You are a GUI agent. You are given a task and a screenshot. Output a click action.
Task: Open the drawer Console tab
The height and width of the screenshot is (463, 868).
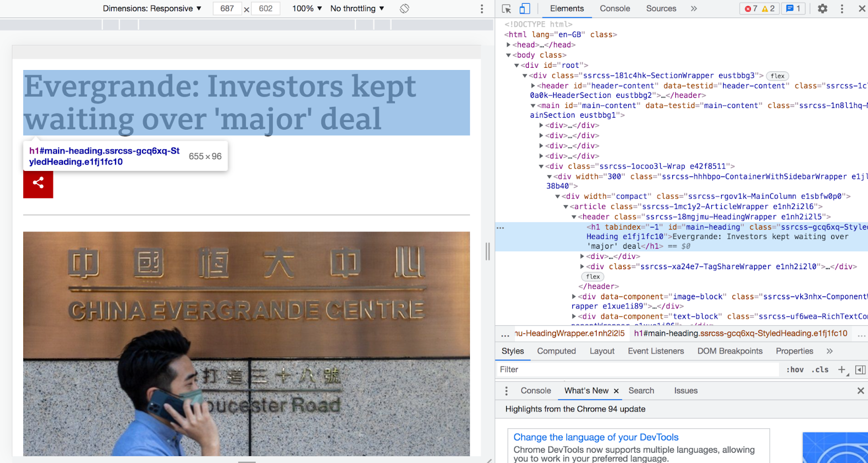535,391
